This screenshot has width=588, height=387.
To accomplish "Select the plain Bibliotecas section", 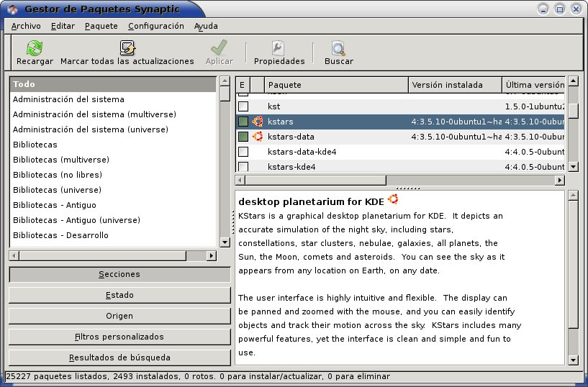I will click(x=113, y=145).
